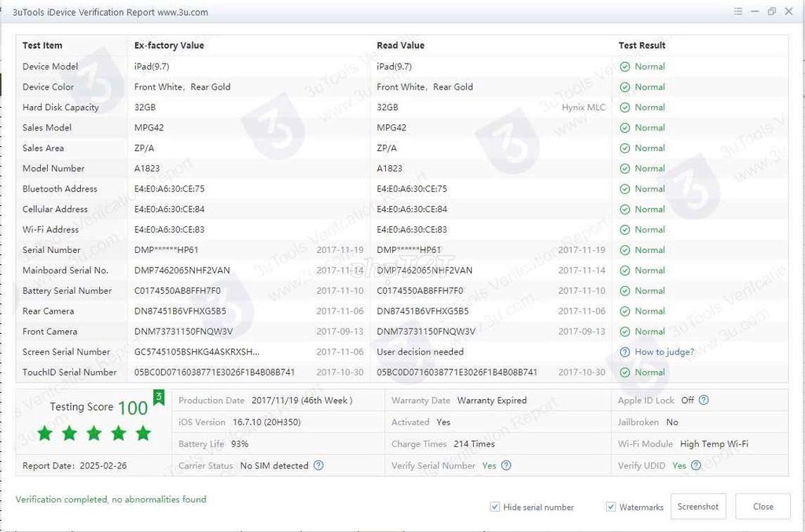Click the check icon in Cellular Address row
This screenshot has width=805, height=532.
(x=625, y=209)
